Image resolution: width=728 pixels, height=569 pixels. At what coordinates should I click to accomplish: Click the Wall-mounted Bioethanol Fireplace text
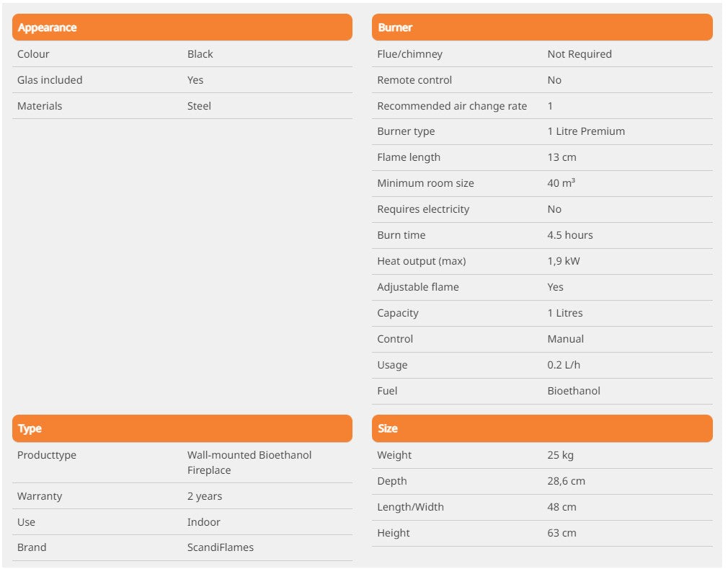(249, 462)
